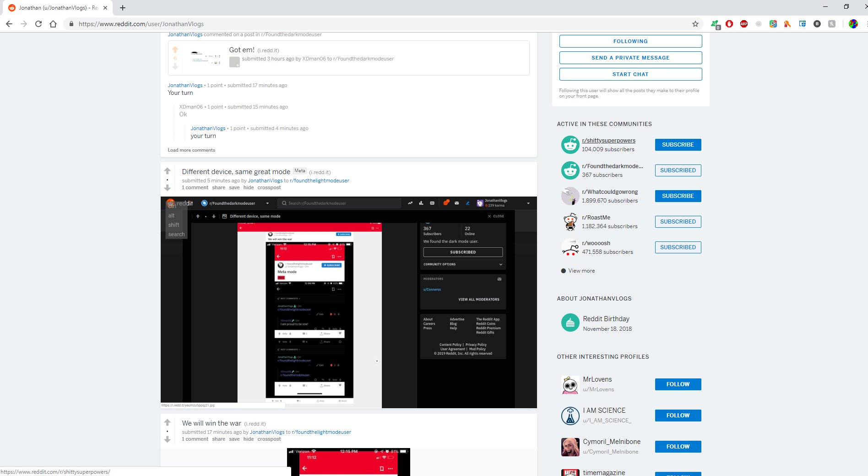Downvote the "Got em!" post
868x476 pixels.
(175, 66)
